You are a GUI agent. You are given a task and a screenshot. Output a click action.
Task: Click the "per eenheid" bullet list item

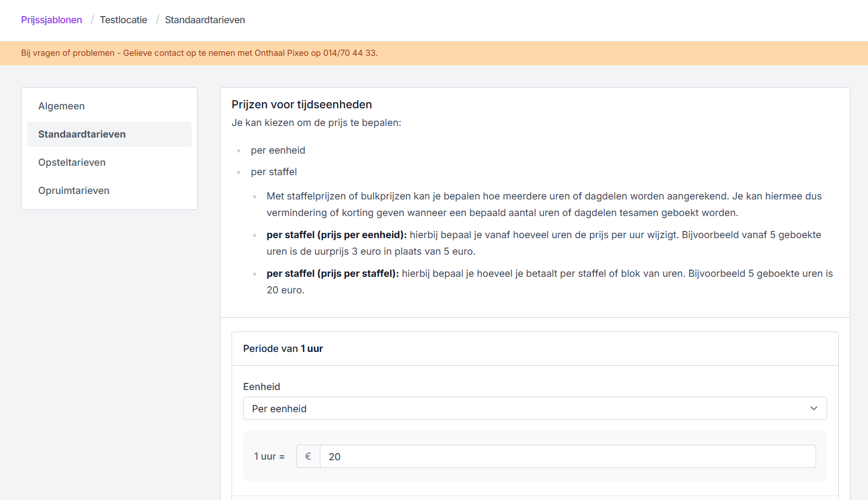[278, 150]
